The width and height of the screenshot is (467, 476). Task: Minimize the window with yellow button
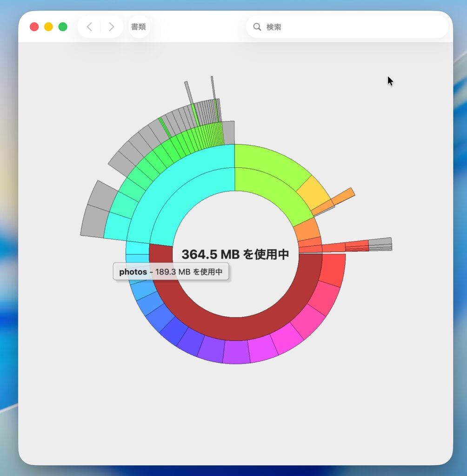point(48,27)
